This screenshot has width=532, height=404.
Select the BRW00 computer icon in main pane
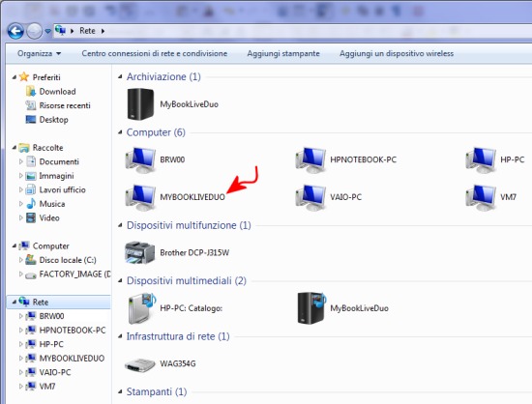coord(140,159)
